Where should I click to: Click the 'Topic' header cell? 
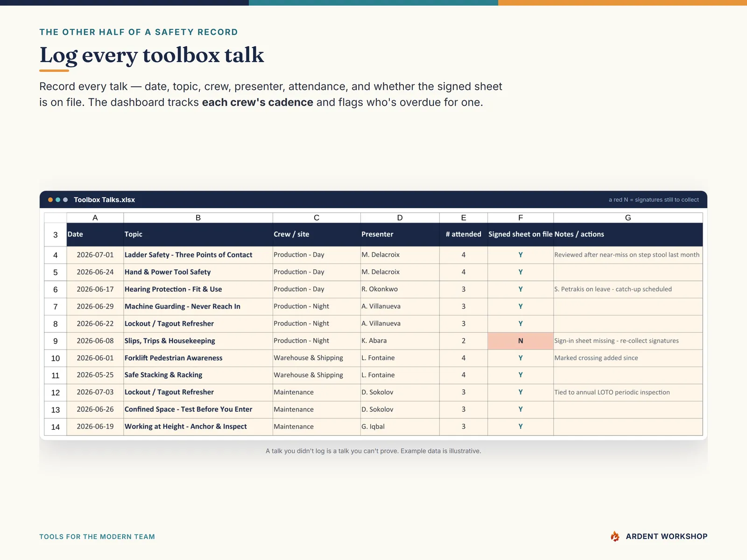pos(198,234)
